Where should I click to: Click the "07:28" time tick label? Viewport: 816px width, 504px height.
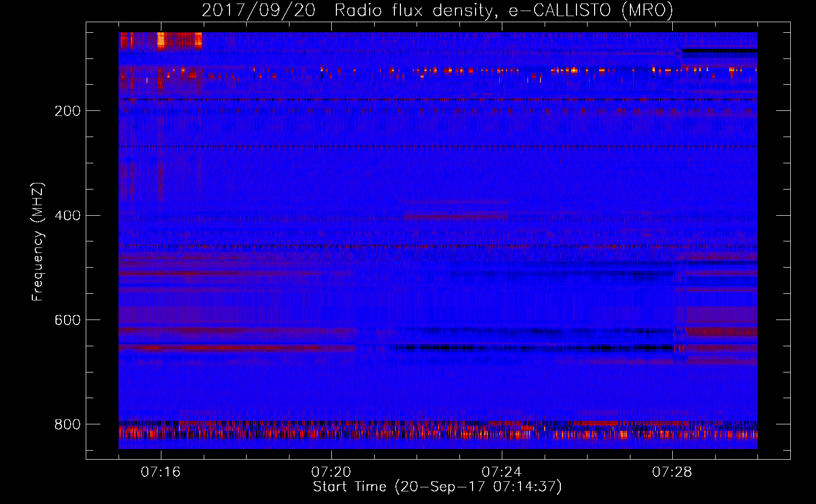(672, 472)
